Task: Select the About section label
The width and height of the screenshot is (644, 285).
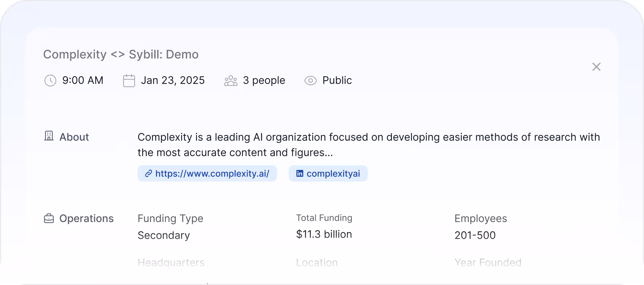Action: click(x=74, y=137)
